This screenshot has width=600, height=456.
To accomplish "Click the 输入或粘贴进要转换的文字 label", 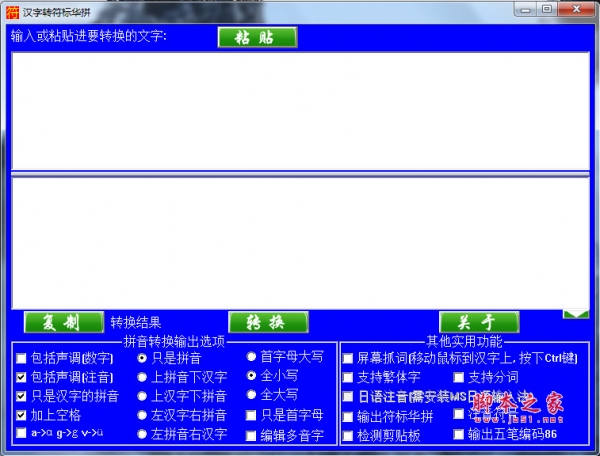I will point(89,36).
